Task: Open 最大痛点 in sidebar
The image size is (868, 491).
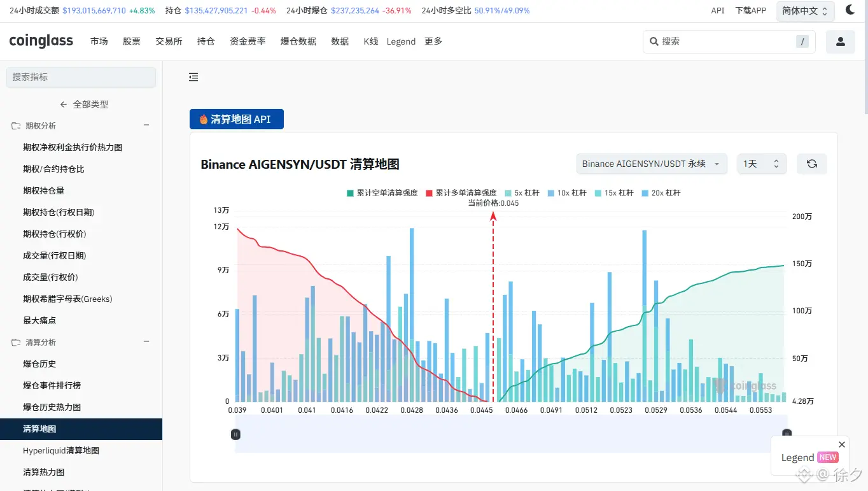Action: tap(39, 321)
